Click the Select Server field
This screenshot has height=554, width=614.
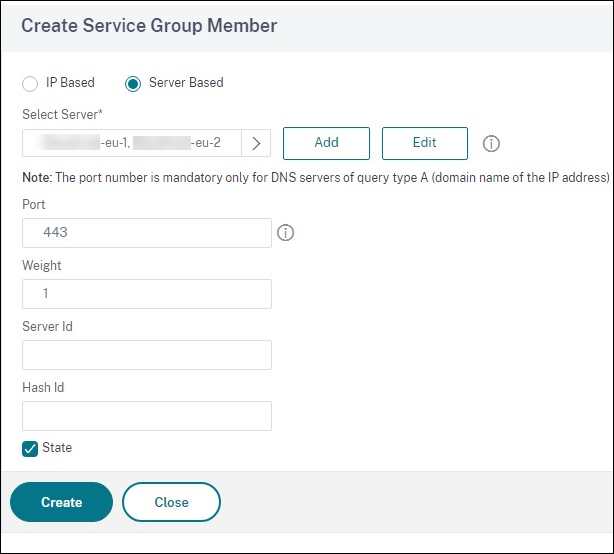coord(132,143)
